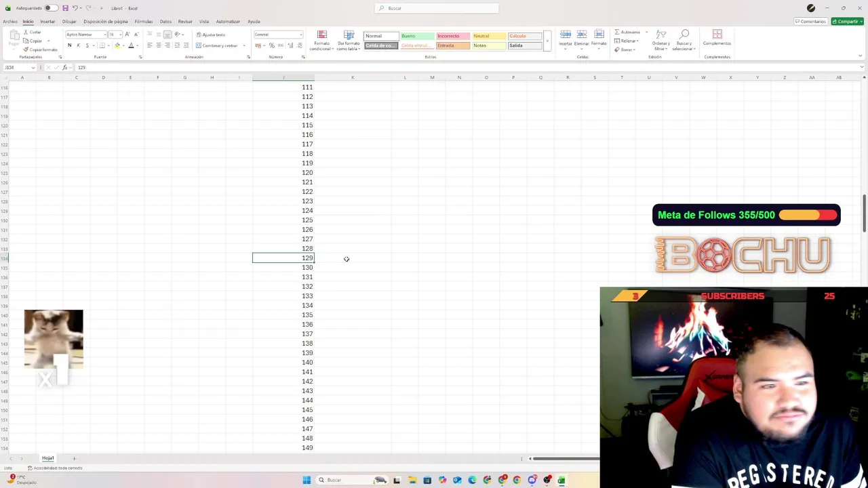Increase font size with the larger A icon
This screenshot has height=488, width=868.
coord(127,35)
